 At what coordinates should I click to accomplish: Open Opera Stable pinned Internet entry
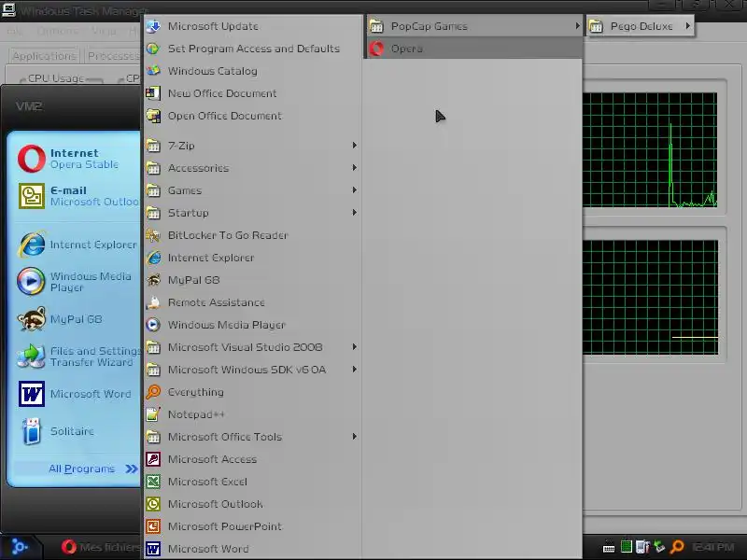point(77,159)
